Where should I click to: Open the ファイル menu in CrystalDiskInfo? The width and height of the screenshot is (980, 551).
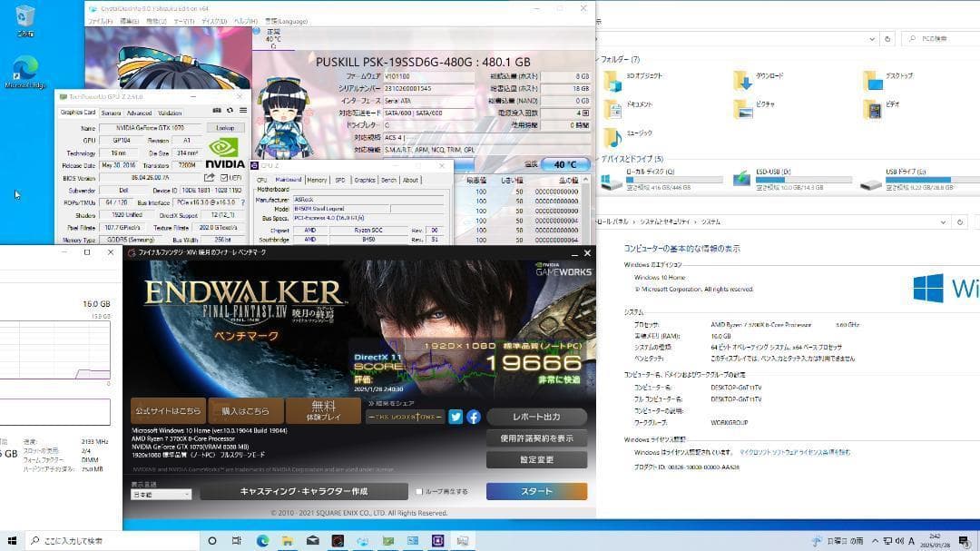click(x=99, y=20)
